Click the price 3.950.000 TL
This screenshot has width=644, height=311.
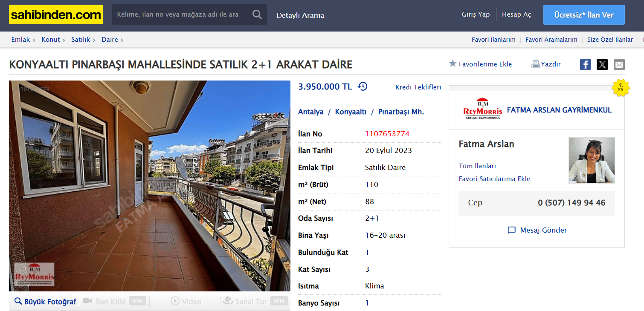(x=325, y=86)
